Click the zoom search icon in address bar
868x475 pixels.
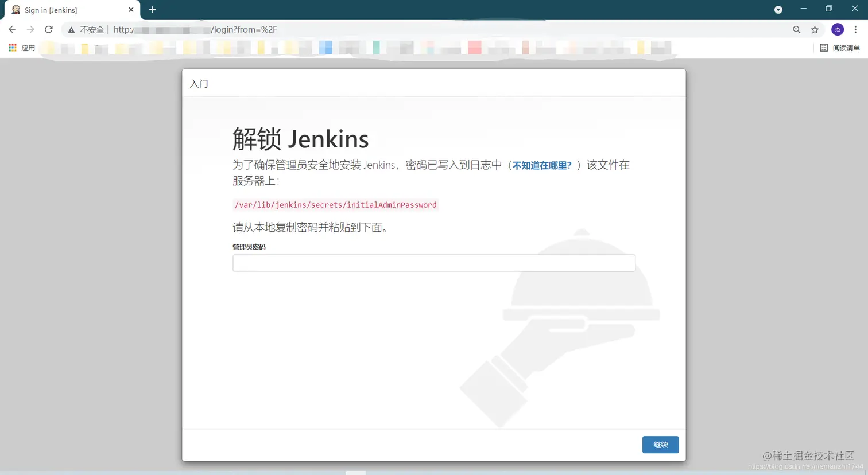coord(796,29)
